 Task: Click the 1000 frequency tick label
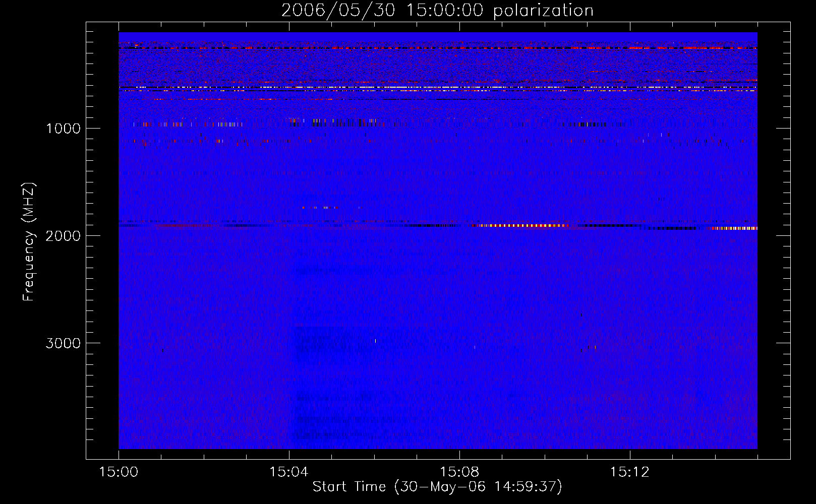tap(63, 129)
